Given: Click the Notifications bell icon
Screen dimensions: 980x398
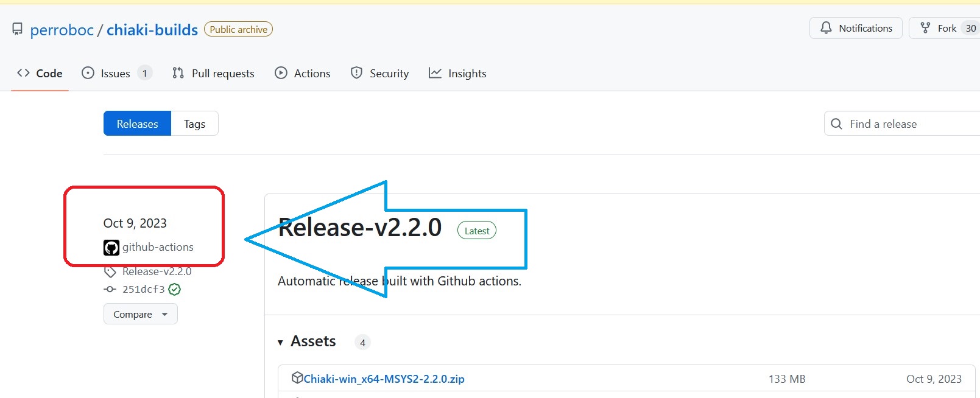Looking at the screenshot, I should click(826, 28).
